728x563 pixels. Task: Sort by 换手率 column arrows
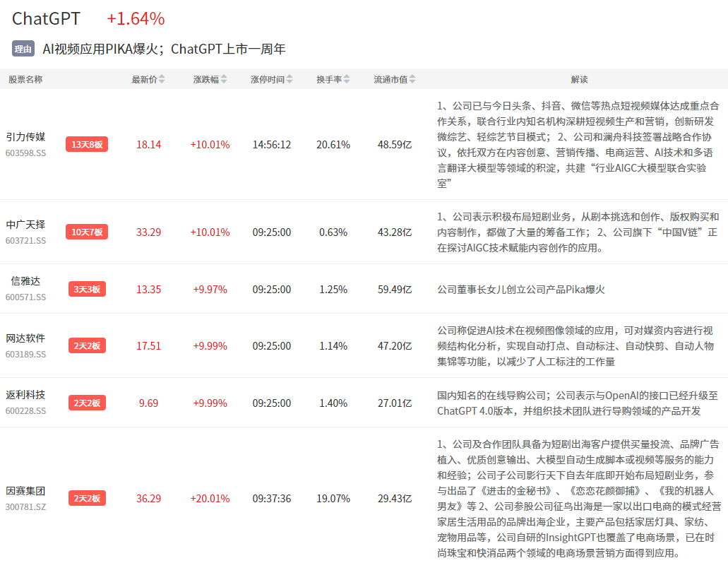347,79
